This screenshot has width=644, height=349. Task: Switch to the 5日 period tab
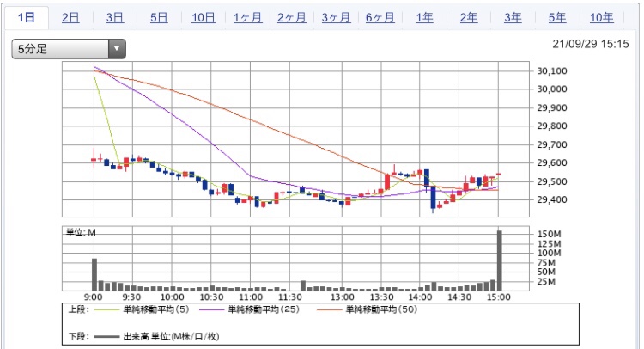[x=159, y=18]
